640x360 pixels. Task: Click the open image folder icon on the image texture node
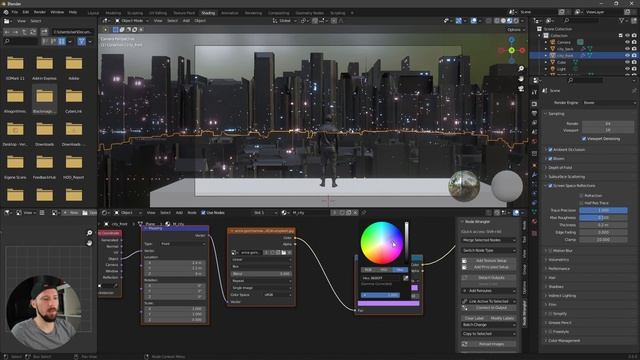[284, 253]
